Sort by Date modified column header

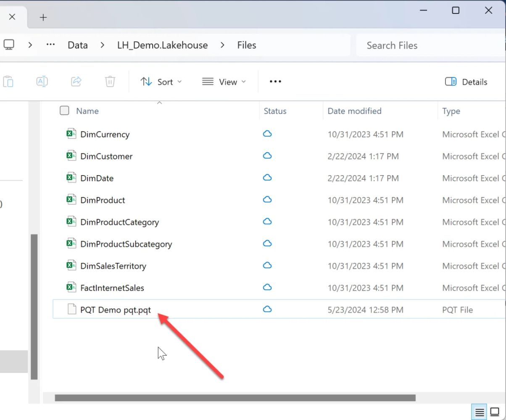click(x=354, y=111)
